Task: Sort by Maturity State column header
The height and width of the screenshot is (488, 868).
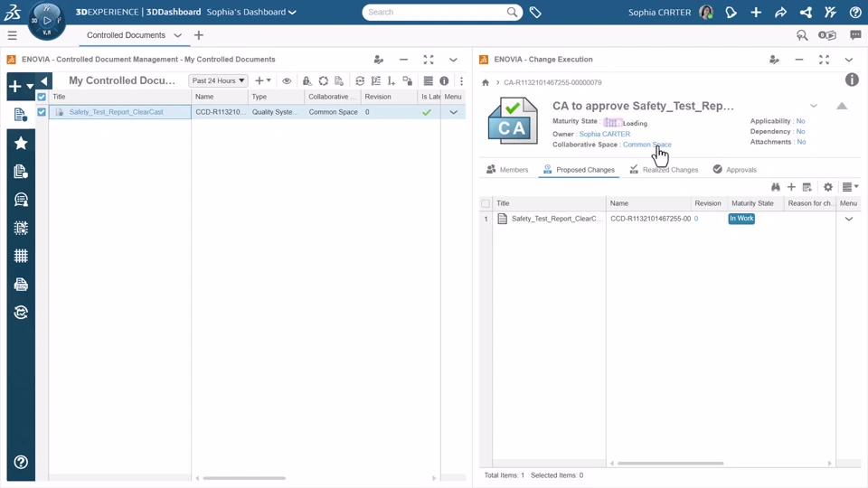Action: 753,203
